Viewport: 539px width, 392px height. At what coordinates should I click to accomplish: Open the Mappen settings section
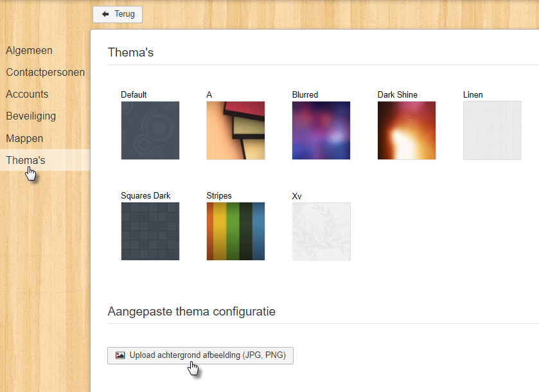click(x=24, y=138)
